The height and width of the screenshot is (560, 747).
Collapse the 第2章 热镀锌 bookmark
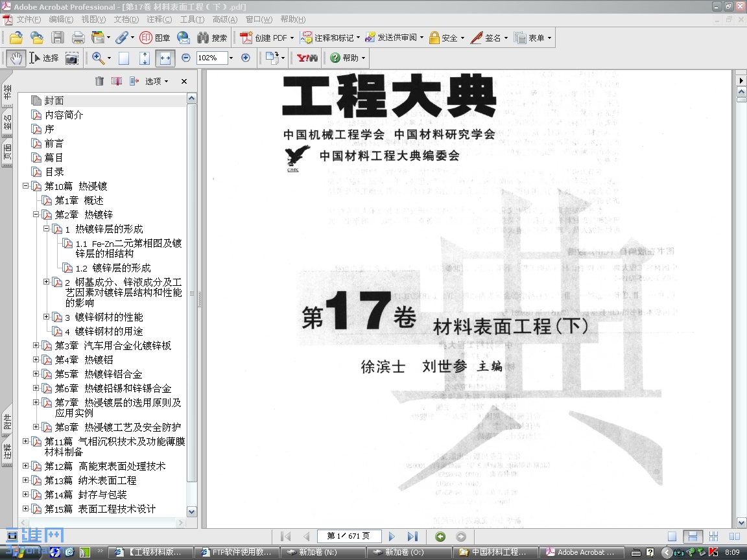[x=36, y=215]
